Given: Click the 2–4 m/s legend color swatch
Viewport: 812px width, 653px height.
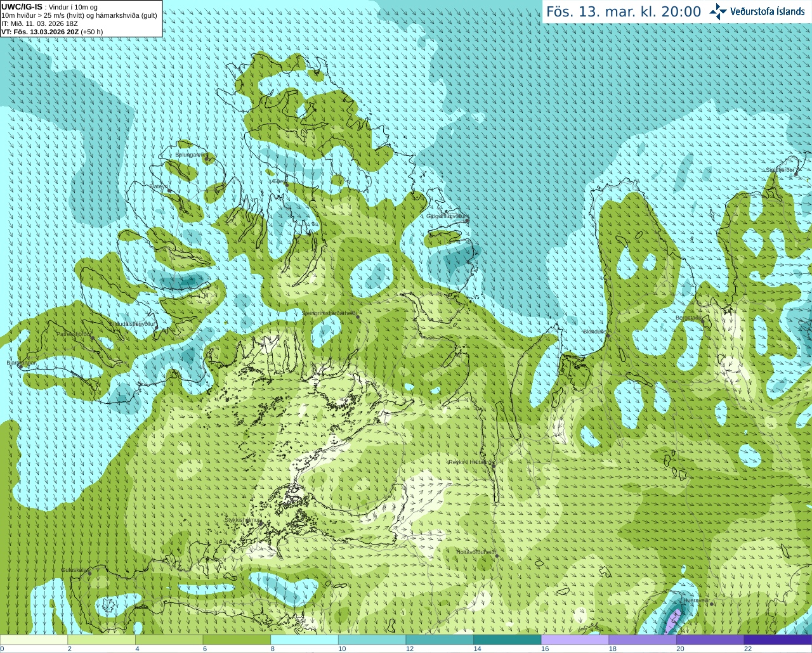Looking at the screenshot, I should [101, 640].
